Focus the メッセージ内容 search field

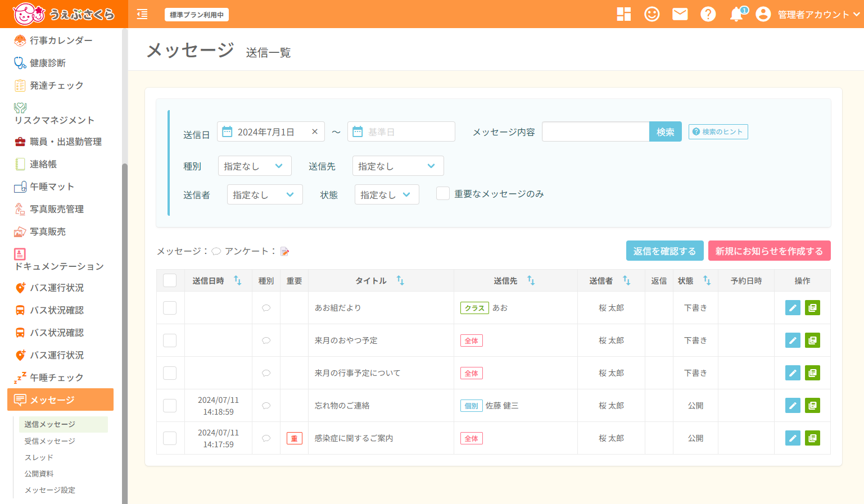pyautogui.click(x=595, y=131)
